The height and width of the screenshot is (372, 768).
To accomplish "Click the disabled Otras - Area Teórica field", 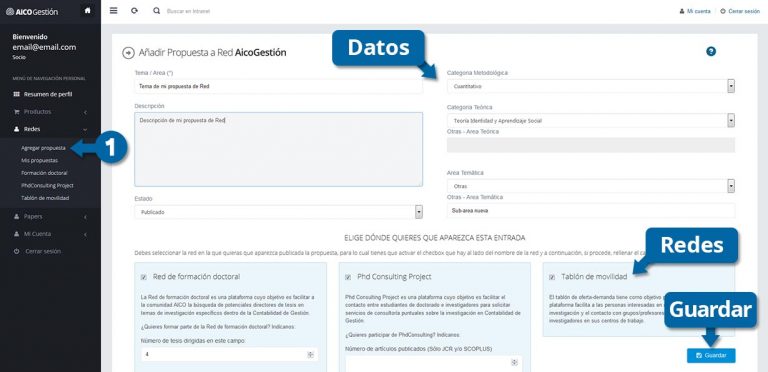I will (591, 145).
